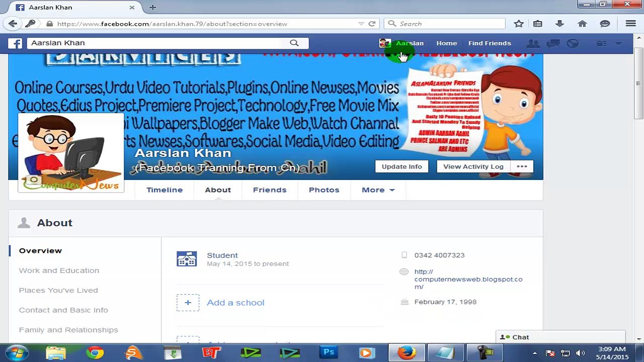Open Photoshop from taskbar

tap(329, 353)
